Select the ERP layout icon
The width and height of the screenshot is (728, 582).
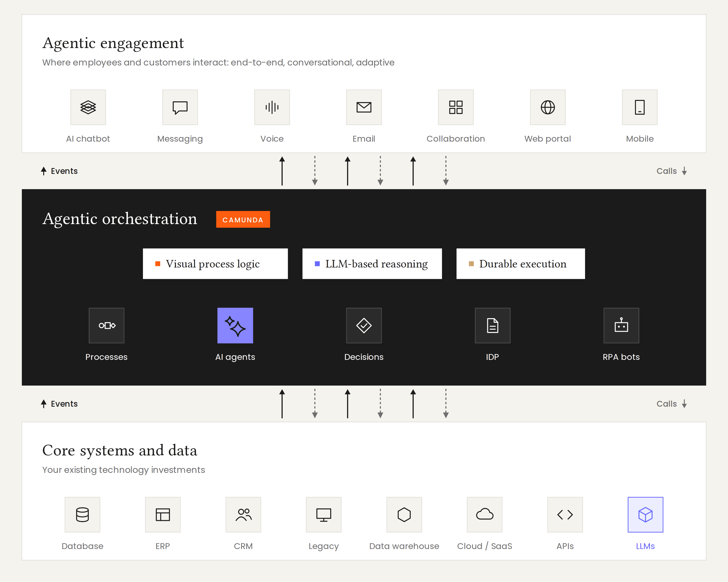click(x=163, y=515)
